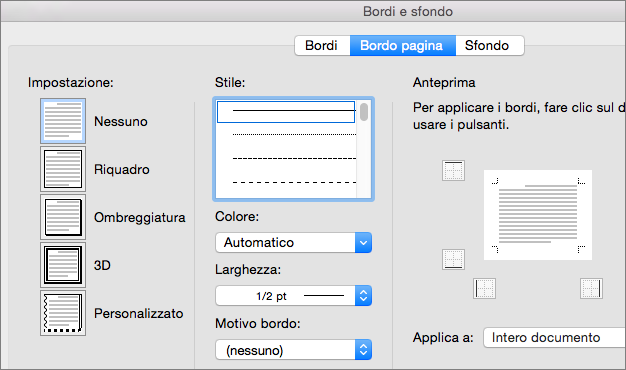Open the Larghezza 1/2 pt dropdown
Viewport: 626px width, 370px height.
pyautogui.click(x=293, y=296)
